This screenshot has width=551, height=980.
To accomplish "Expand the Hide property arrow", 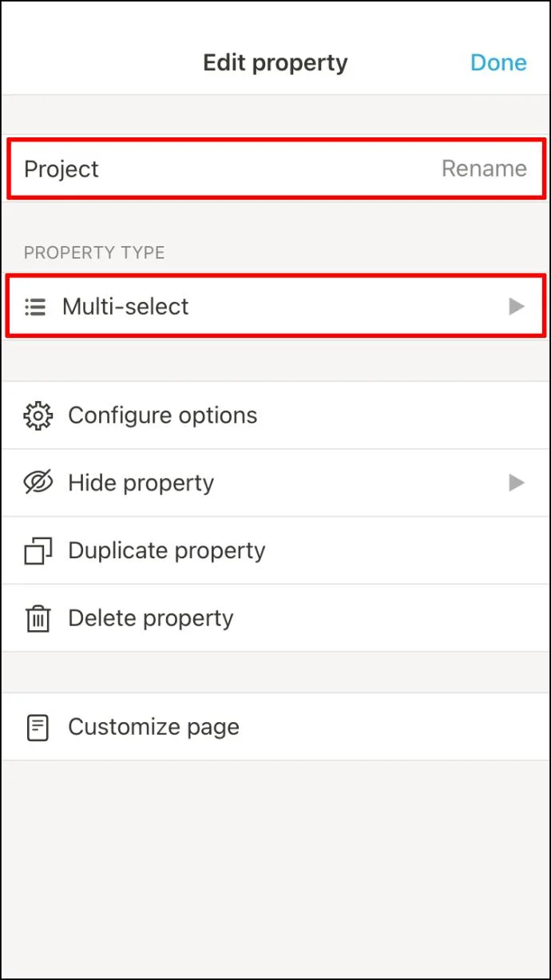I will [x=517, y=482].
